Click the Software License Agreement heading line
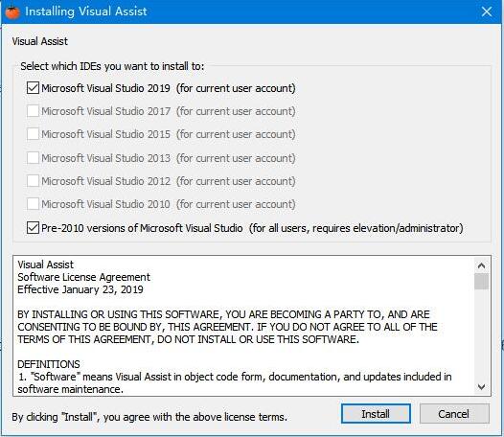This screenshot has width=504, height=437. 83,277
